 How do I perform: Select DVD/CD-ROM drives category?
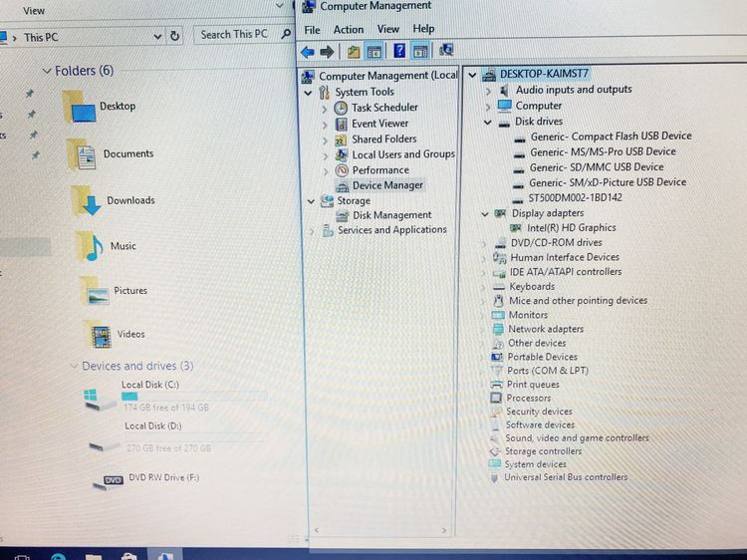click(x=556, y=242)
